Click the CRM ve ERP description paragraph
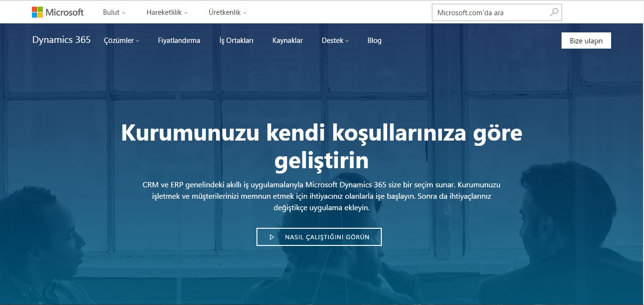 [322, 196]
